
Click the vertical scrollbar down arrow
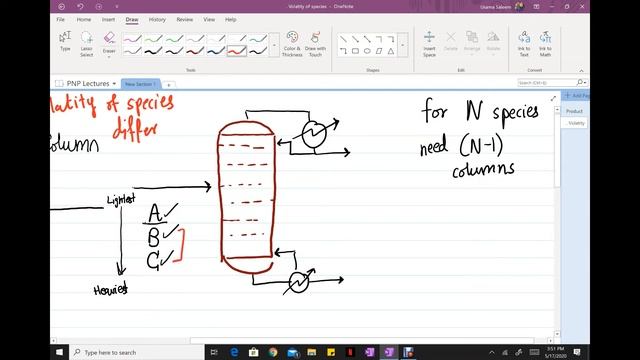[x=557, y=334]
